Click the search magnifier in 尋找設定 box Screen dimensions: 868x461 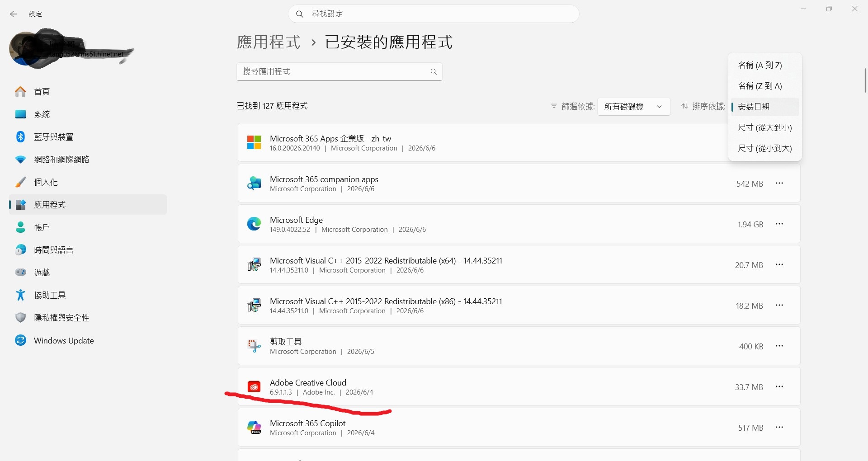coord(299,14)
